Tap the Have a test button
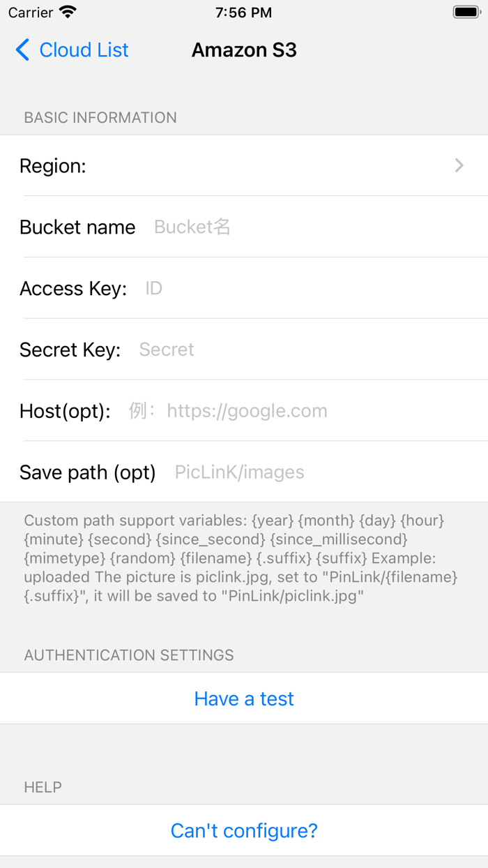 244,698
